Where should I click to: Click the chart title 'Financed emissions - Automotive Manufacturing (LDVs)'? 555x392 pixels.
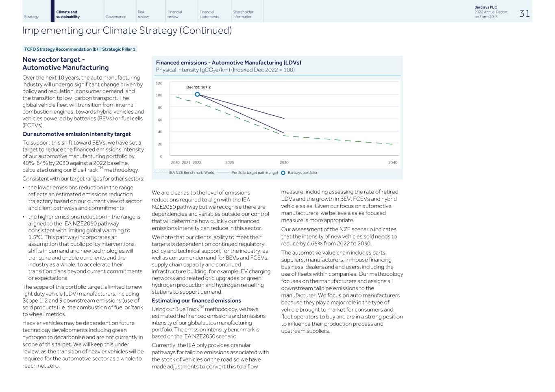pos(229,63)
